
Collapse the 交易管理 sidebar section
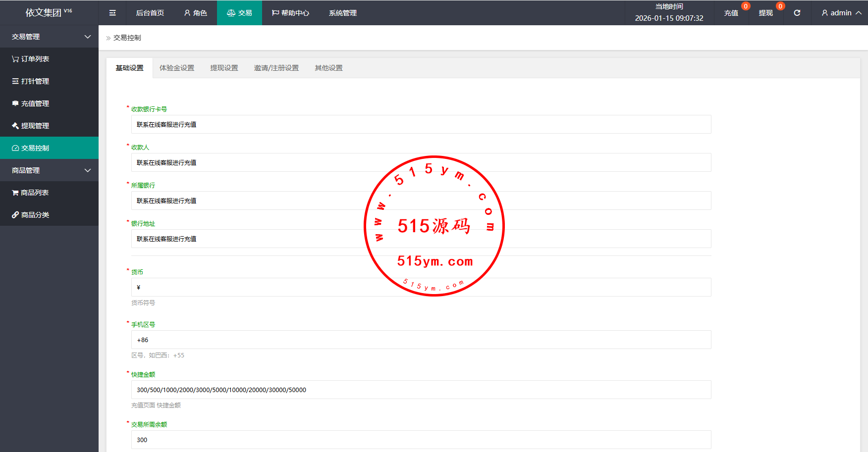[50, 37]
